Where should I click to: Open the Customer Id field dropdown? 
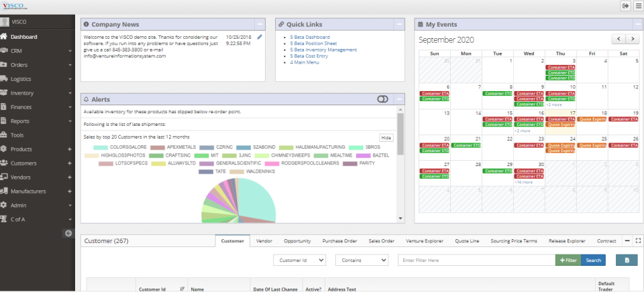pos(299,260)
